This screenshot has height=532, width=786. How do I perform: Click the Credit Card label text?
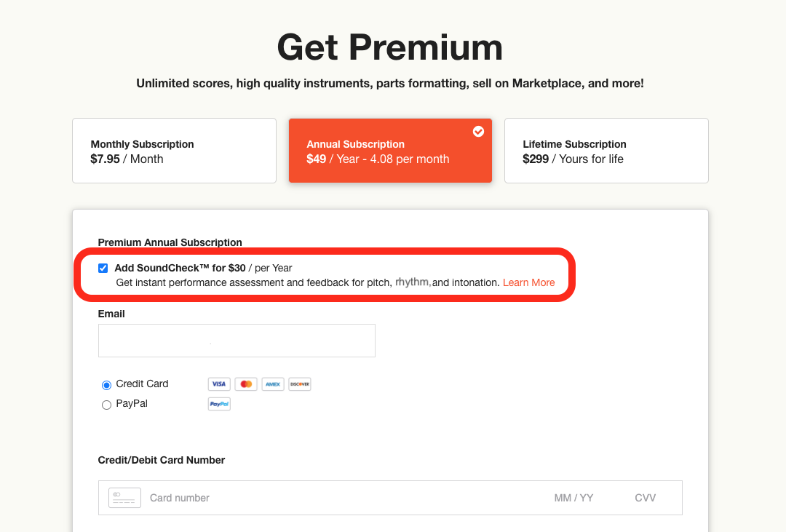(142, 384)
